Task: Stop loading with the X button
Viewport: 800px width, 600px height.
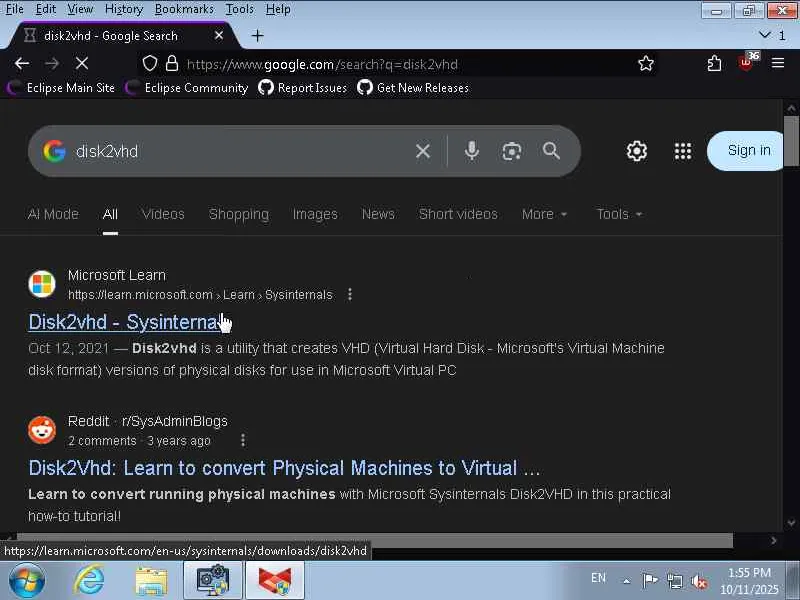Action: click(x=82, y=63)
